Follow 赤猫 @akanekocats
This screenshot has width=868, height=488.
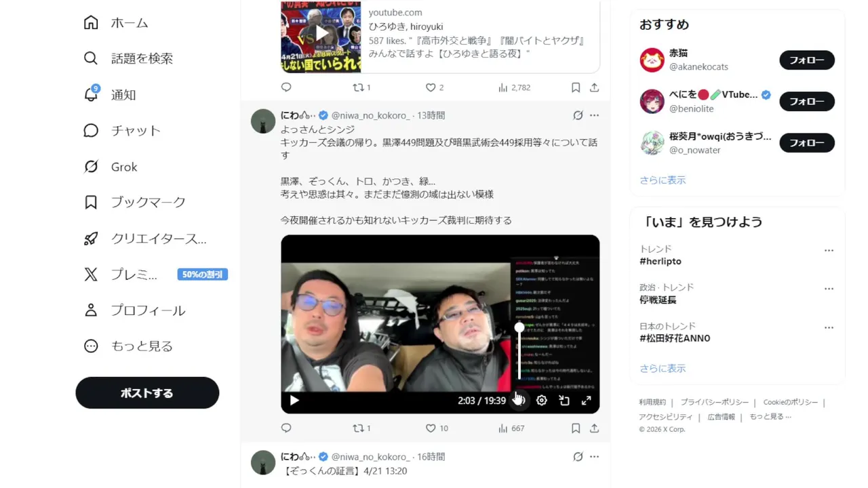(807, 60)
